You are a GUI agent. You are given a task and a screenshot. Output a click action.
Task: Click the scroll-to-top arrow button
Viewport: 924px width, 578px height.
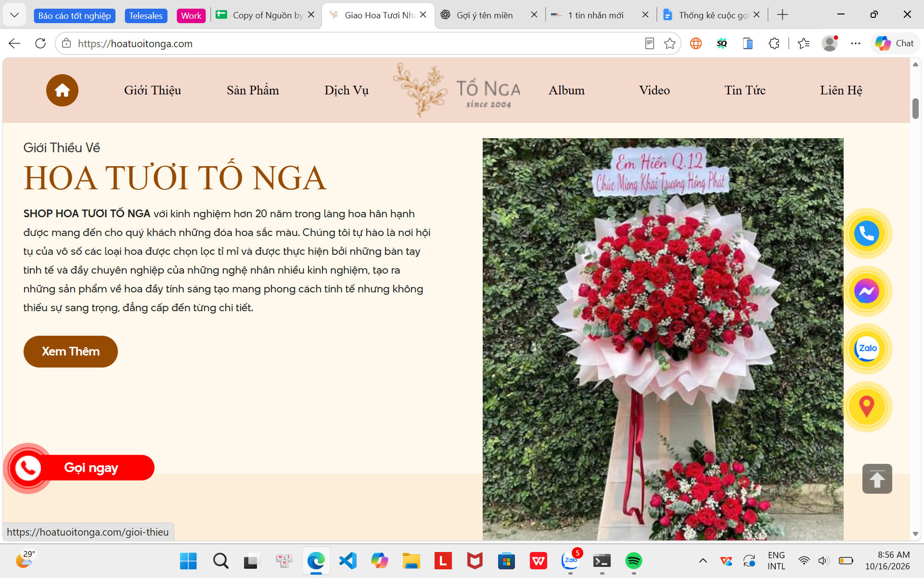click(x=877, y=479)
